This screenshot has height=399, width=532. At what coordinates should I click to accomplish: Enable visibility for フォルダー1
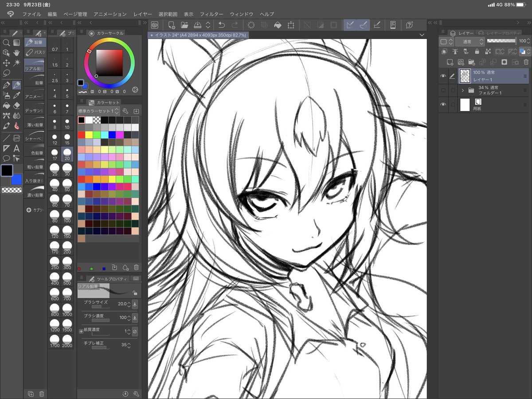[x=443, y=90]
